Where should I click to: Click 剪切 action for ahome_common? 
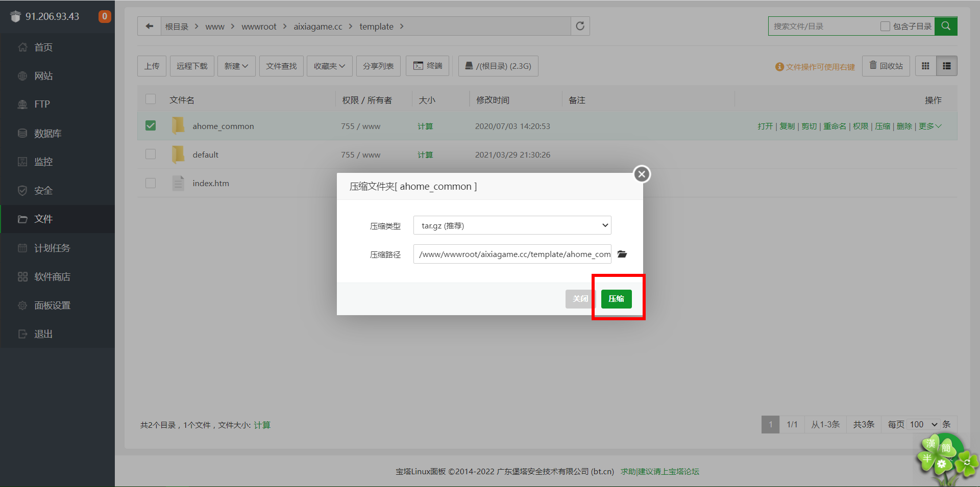[x=809, y=126]
